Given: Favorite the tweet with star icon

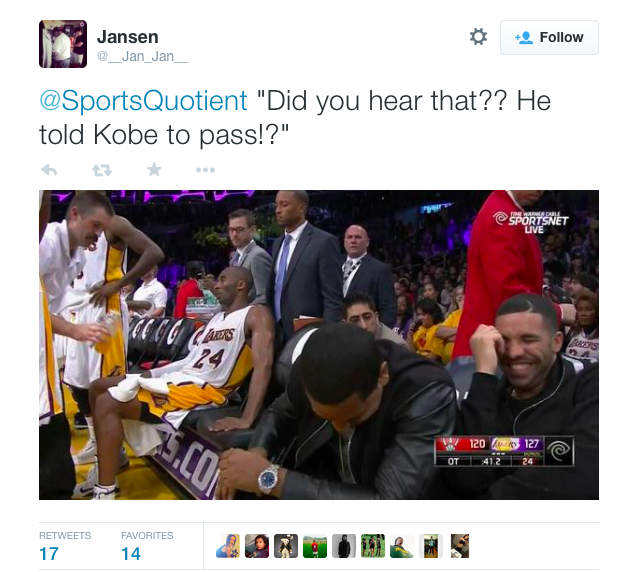Looking at the screenshot, I should click(x=154, y=169).
